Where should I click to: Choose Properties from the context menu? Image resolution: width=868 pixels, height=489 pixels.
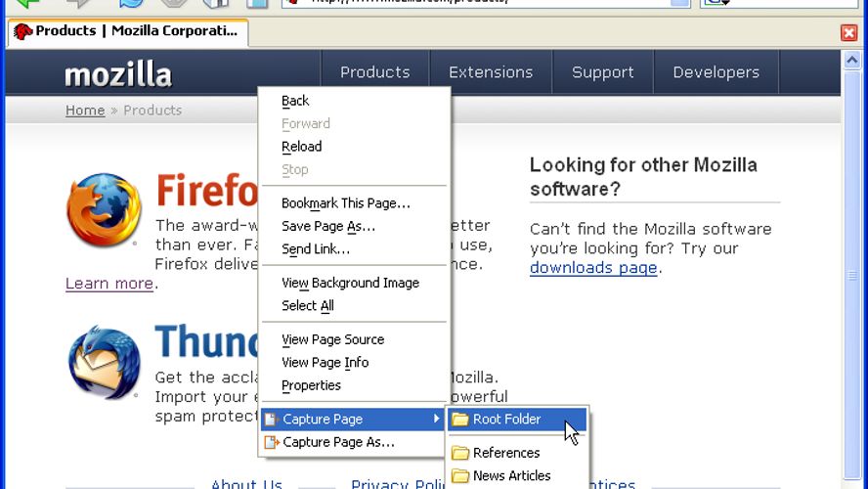(x=354, y=385)
